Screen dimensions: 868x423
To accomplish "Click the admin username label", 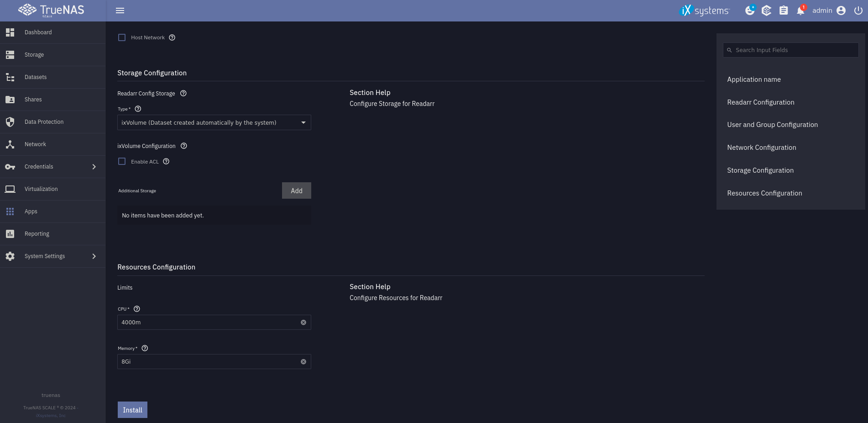I will pyautogui.click(x=822, y=11).
